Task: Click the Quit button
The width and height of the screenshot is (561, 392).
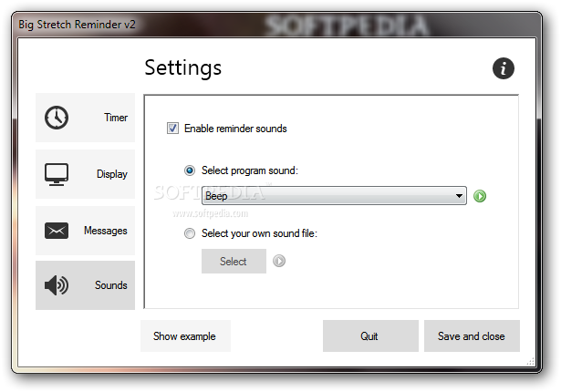Action: 370,335
